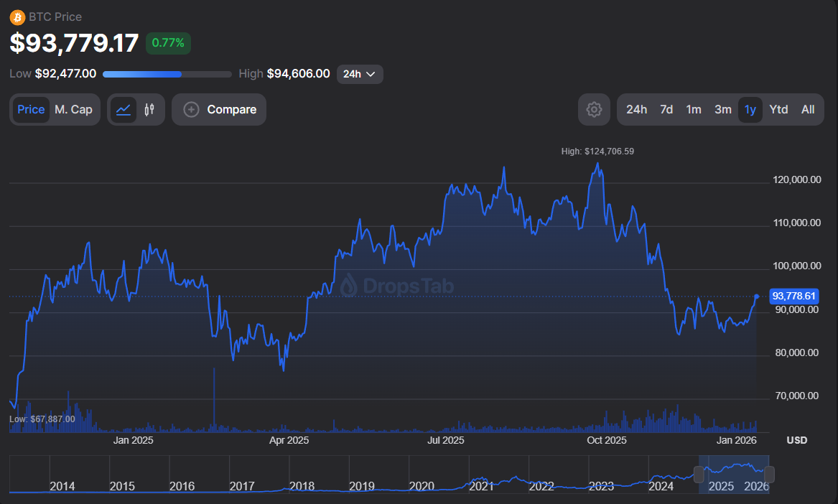Image resolution: width=838 pixels, height=504 pixels.
Task: Show All-time price history
Action: [808, 110]
